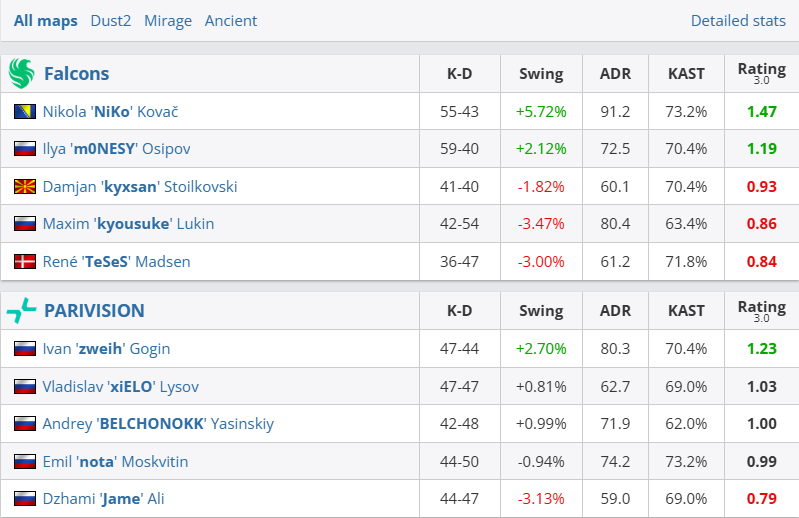Screen dimensions: 799x518
Task: Click the PARIVISION team logo icon
Action: click(21, 311)
